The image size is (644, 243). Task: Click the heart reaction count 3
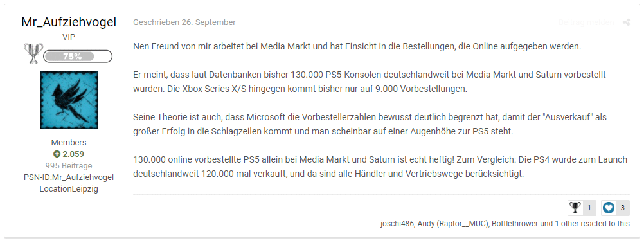click(623, 208)
